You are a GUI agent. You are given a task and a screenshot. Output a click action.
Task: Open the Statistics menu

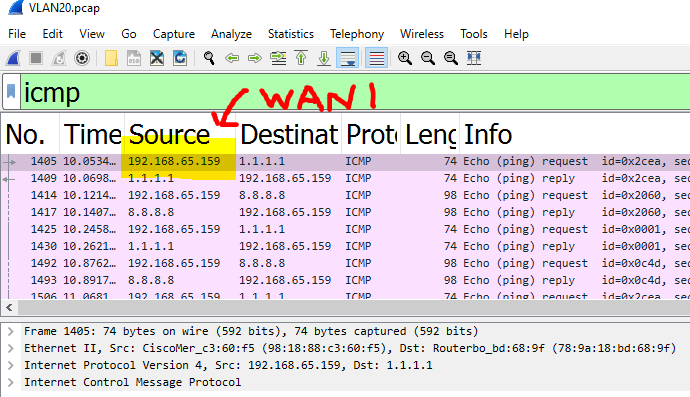(x=291, y=34)
